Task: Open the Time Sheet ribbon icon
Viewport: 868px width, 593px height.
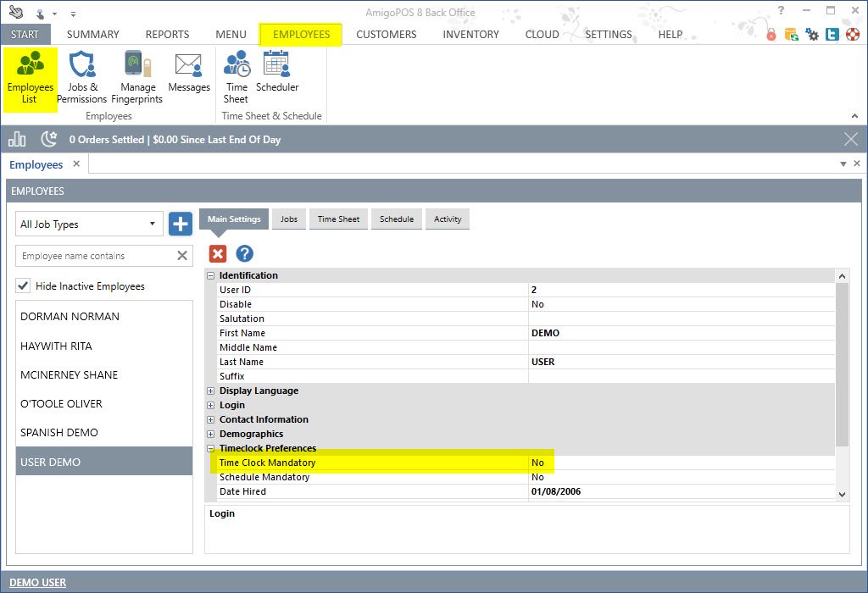Action: (x=236, y=78)
